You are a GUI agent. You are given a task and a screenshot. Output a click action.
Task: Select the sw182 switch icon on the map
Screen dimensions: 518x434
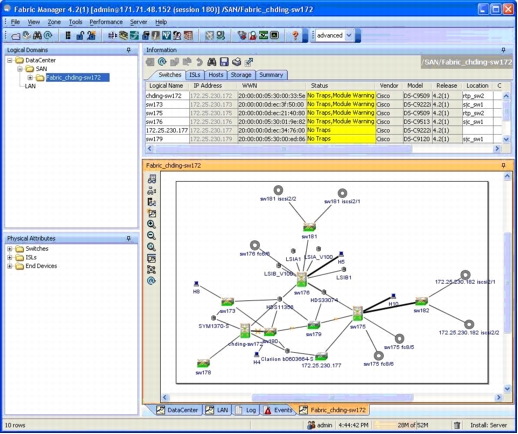(x=421, y=301)
